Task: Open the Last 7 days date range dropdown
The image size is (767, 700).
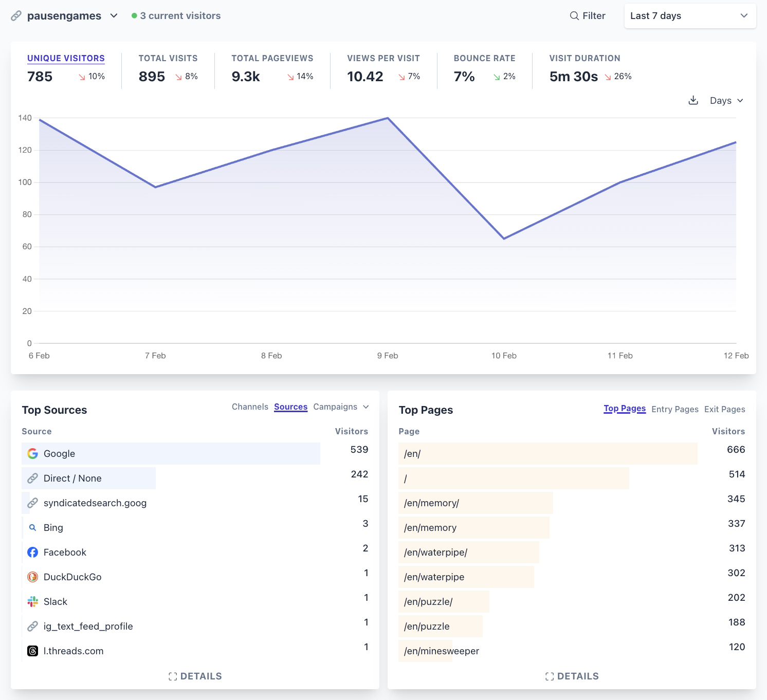Action: [x=690, y=16]
